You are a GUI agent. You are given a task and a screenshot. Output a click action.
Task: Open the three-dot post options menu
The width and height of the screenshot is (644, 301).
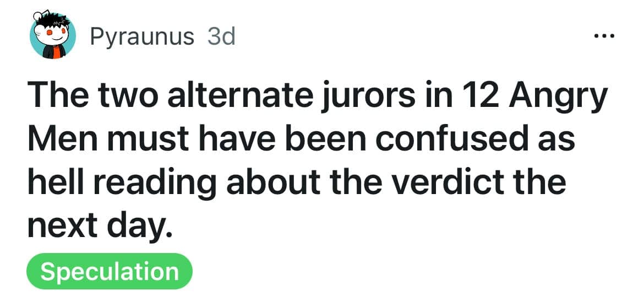tap(604, 37)
